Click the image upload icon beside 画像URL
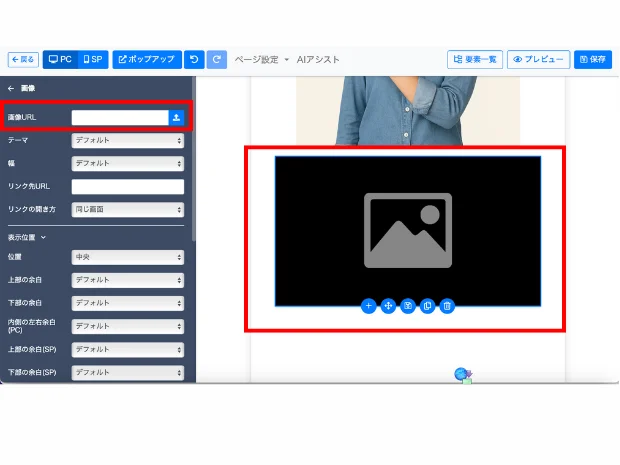 tap(176, 117)
